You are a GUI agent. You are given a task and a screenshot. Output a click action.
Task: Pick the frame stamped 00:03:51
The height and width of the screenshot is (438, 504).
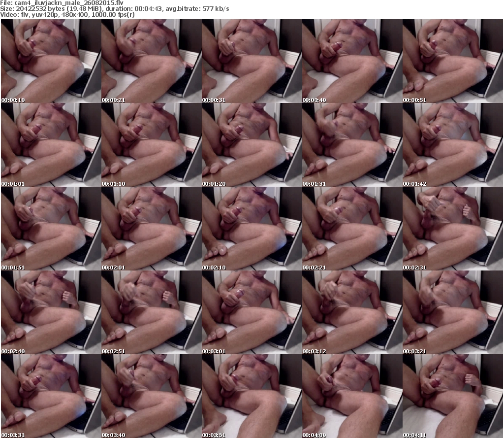[252, 396]
